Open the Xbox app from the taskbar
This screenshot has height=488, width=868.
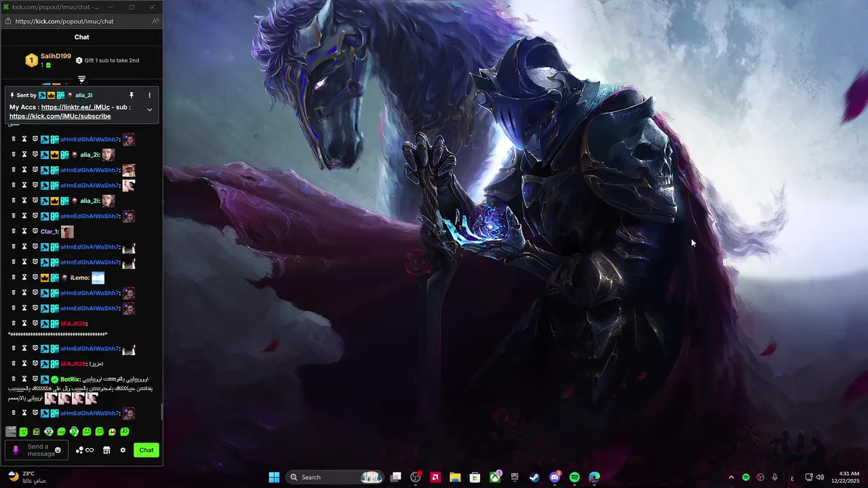click(x=495, y=477)
